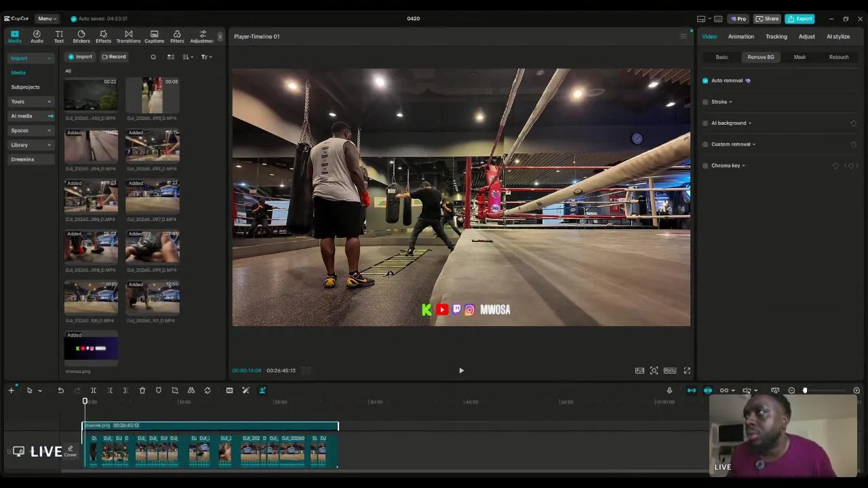Open the Audio panel
The image size is (868, 488).
coord(37,37)
